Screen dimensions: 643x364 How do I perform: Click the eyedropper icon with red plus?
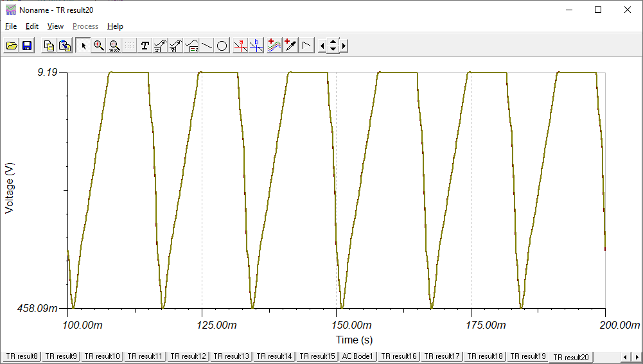click(x=290, y=46)
